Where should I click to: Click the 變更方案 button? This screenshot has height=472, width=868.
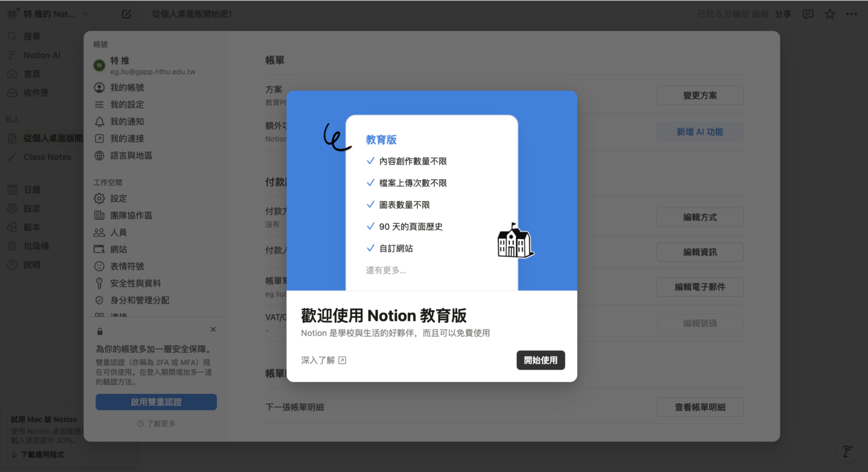coord(700,96)
